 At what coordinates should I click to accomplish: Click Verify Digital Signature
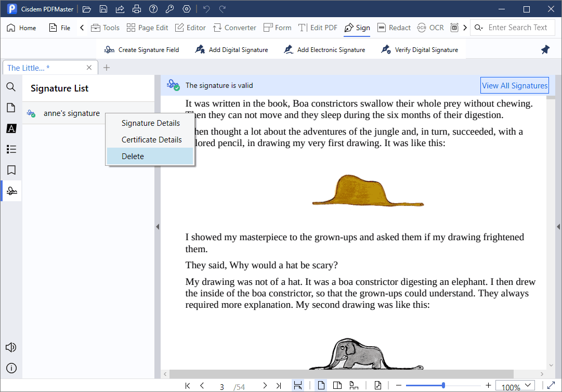(x=420, y=50)
